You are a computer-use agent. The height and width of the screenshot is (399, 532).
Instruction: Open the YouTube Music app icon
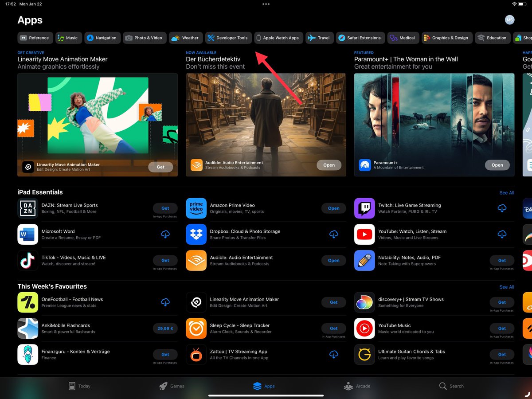click(364, 329)
